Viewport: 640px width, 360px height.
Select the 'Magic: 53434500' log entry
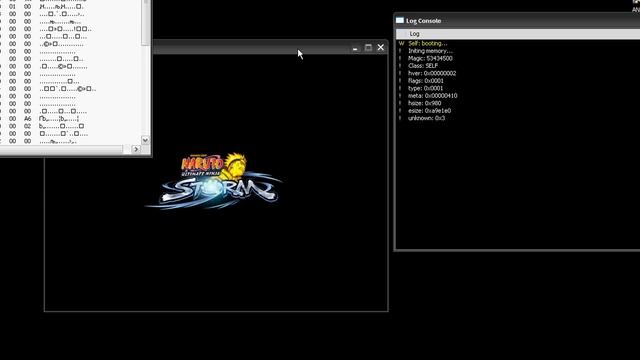(430, 58)
